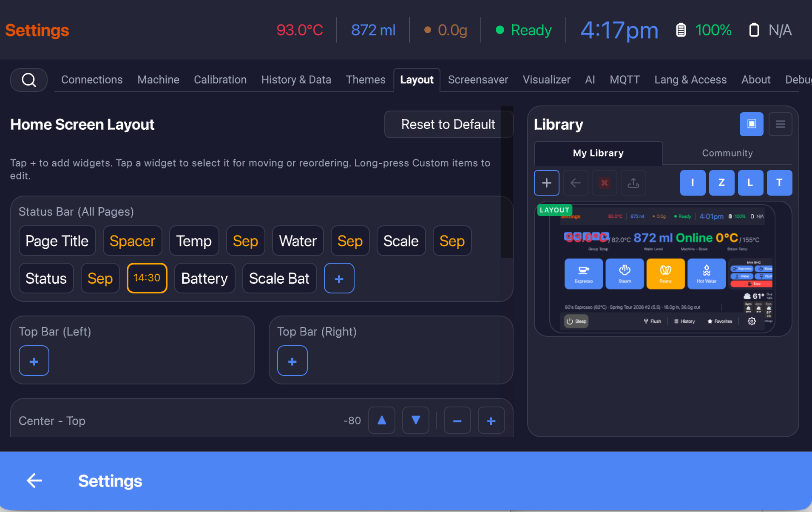Select the 14:30 clock widget
The height and width of the screenshot is (512, 812).
pos(147,279)
